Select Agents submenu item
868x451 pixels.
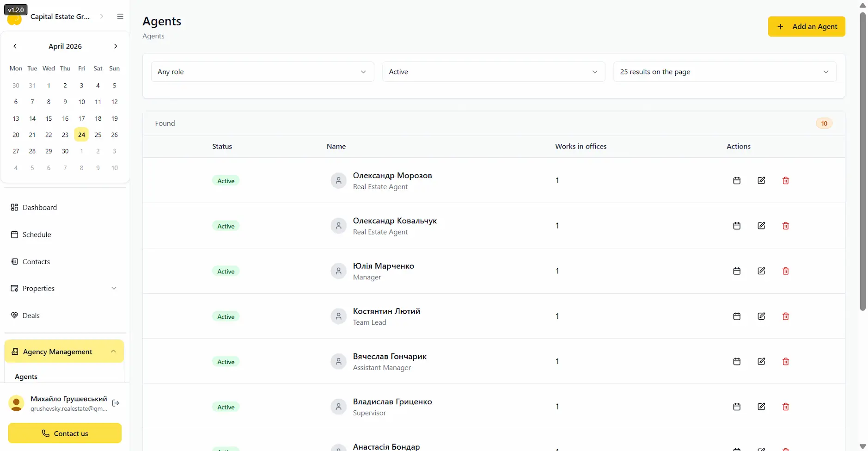(x=26, y=377)
